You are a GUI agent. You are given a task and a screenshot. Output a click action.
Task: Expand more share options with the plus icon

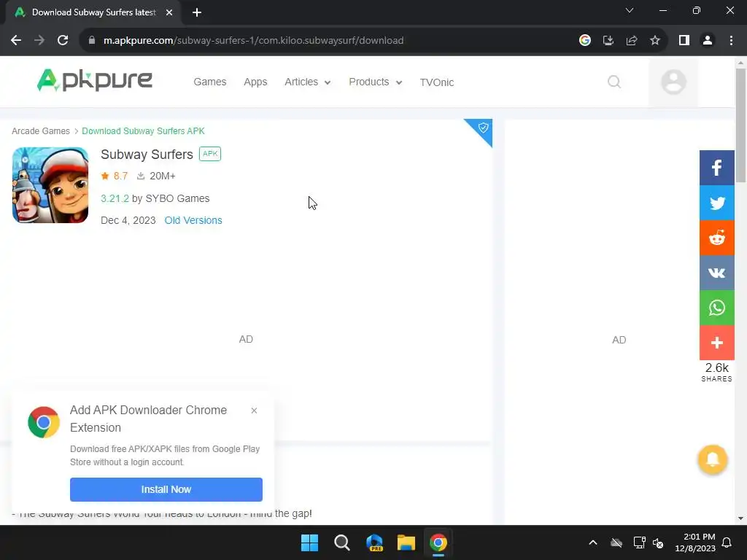coord(716,343)
